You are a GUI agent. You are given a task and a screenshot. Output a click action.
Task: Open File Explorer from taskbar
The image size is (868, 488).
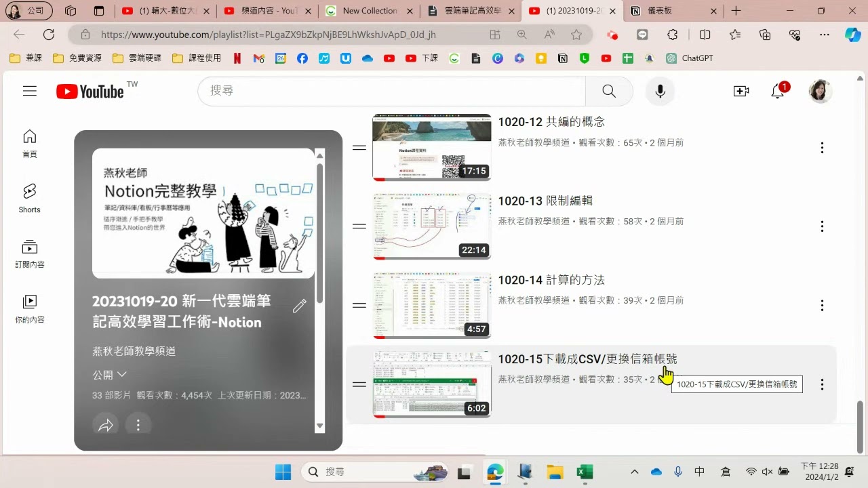click(x=555, y=472)
